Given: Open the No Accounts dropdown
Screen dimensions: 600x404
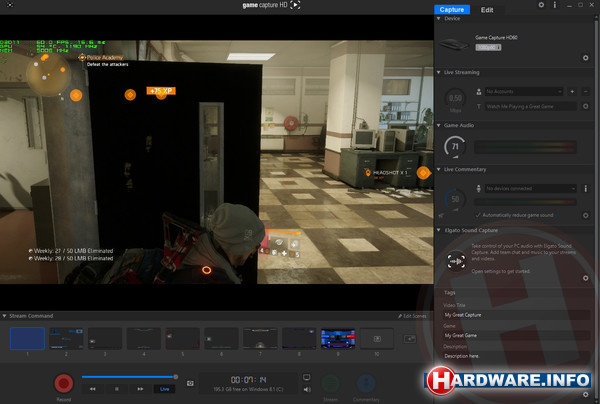Looking at the screenshot, I should [524, 92].
